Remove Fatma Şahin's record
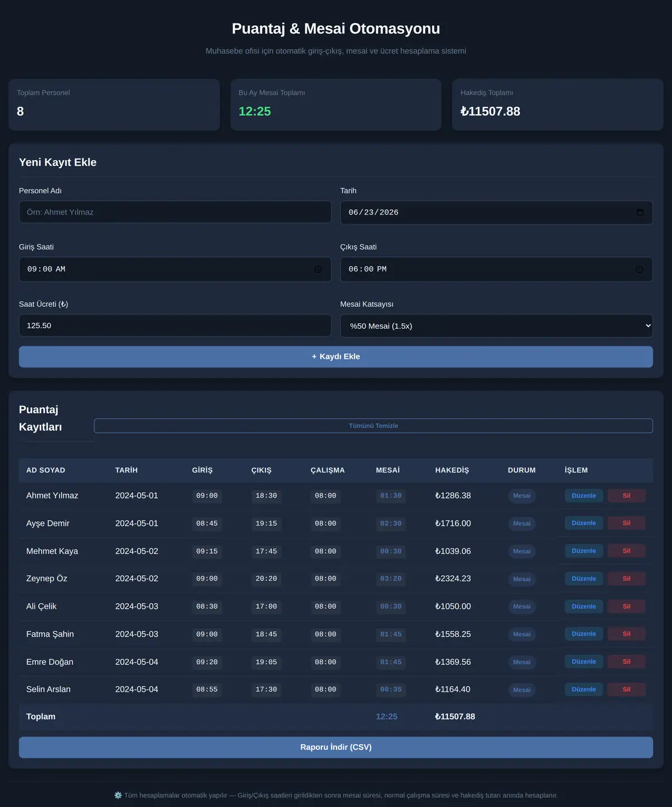The image size is (672, 807). tap(627, 634)
